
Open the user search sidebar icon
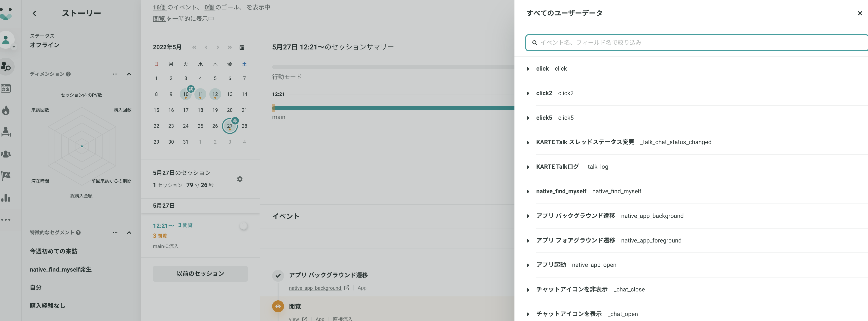(x=6, y=66)
